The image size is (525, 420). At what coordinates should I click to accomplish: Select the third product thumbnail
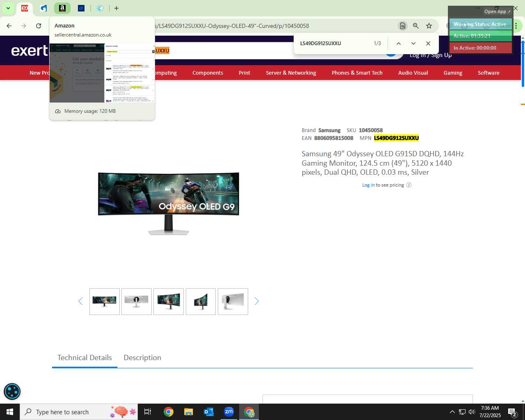point(169,301)
